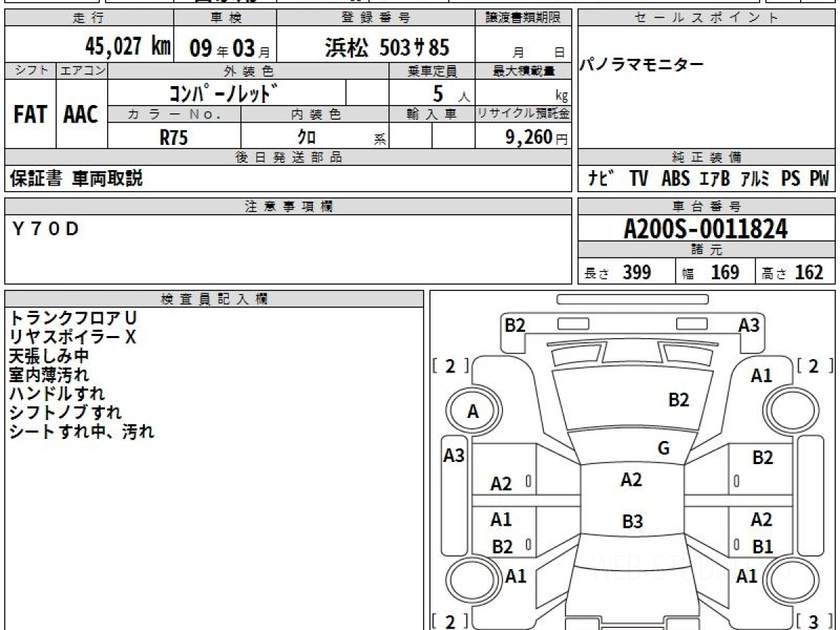The width and height of the screenshot is (840, 630).
Task: Click the 検査員記入欄 header
Action: [x=214, y=299]
